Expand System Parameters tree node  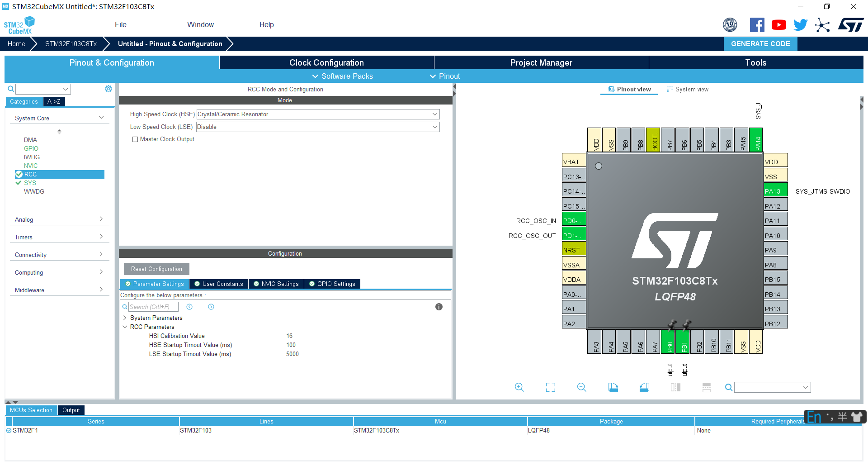point(125,318)
